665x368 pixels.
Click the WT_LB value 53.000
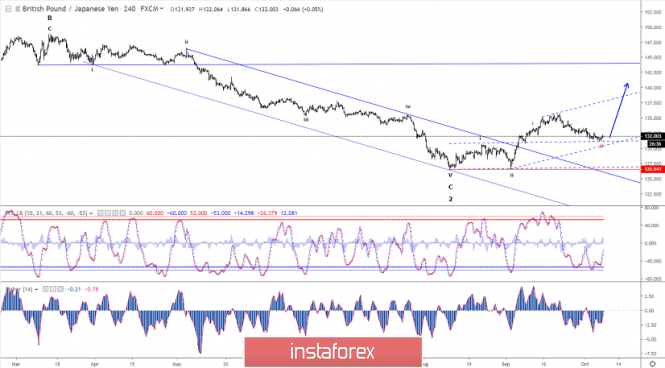coord(198,213)
